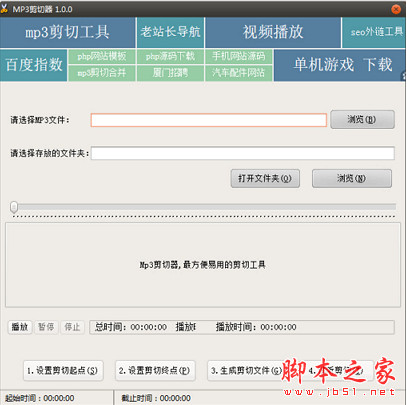The image size is (407, 405).
Task: Click 起始时间 status bar entry
Action: [x=40, y=398]
